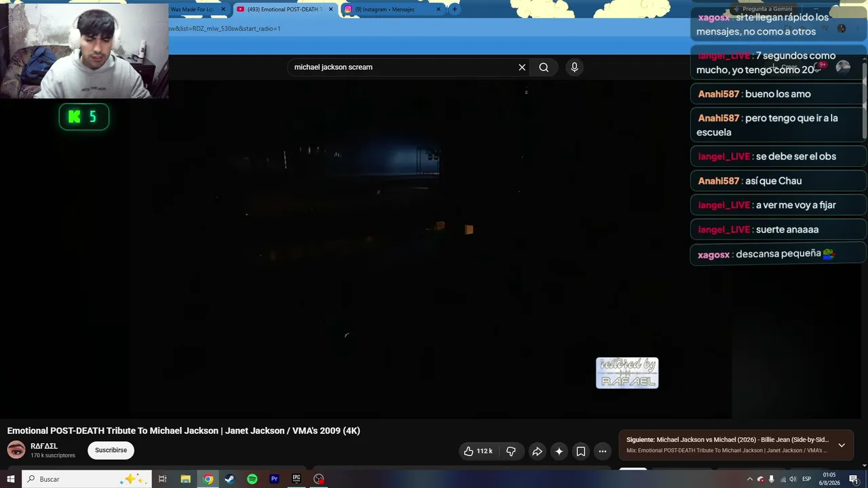Open Epic Games Launcher from the taskbar
Screen dimensions: 868x488
(296, 479)
